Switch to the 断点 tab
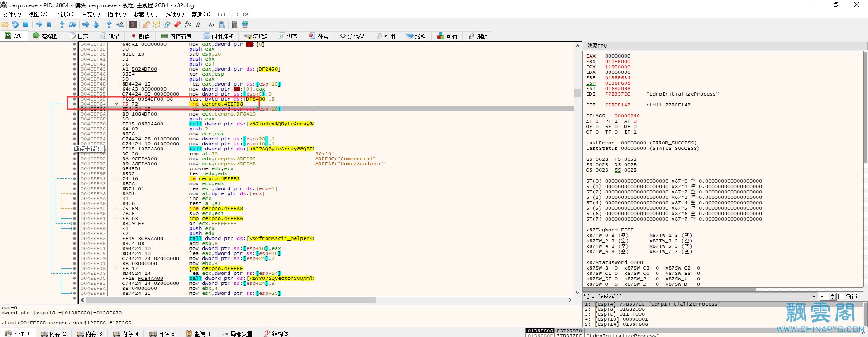 [140, 36]
